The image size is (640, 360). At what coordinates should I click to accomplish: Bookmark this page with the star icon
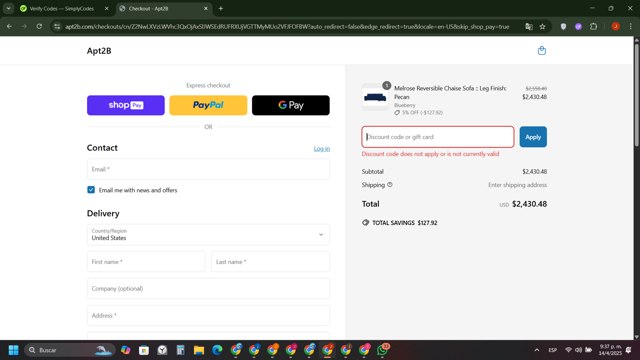click(x=542, y=27)
